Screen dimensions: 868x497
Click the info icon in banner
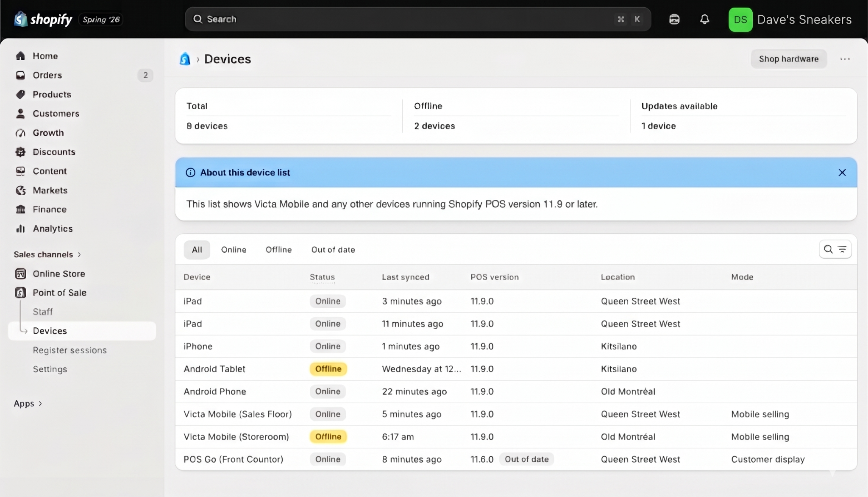tap(190, 173)
